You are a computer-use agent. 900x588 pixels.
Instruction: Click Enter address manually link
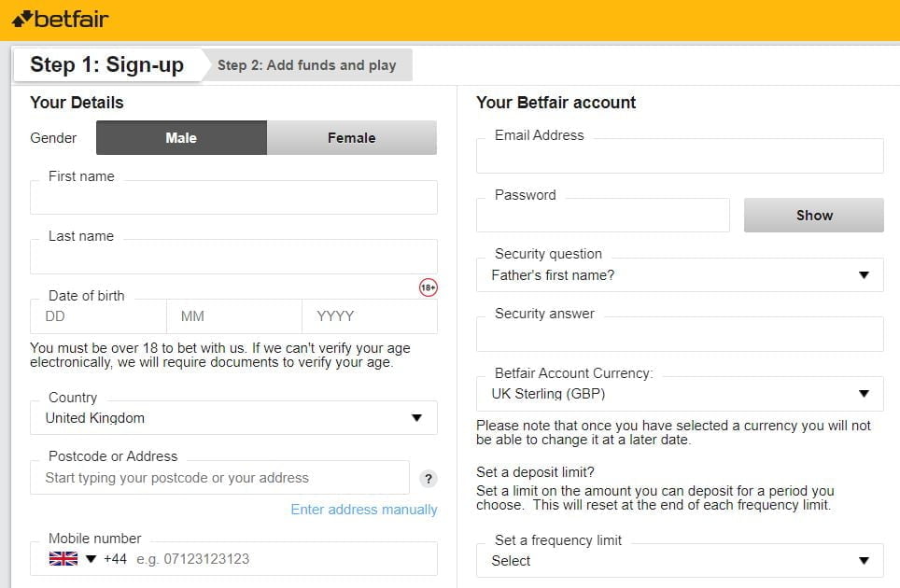click(364, 510)
